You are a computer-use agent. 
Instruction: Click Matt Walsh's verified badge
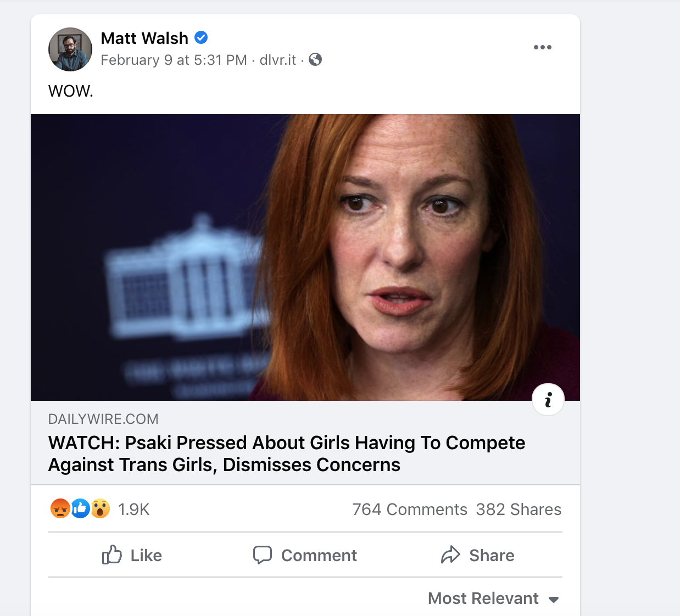tap(201, 37)
